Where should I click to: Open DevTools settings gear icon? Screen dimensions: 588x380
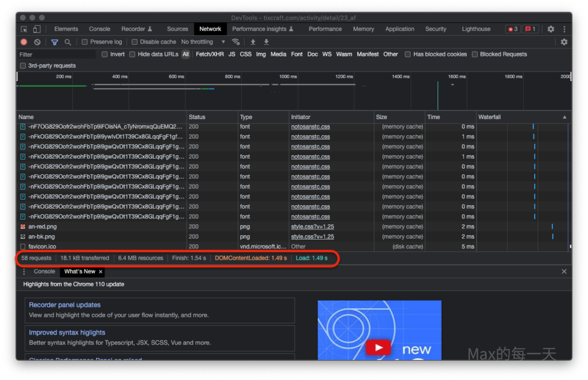coord(551,29)
